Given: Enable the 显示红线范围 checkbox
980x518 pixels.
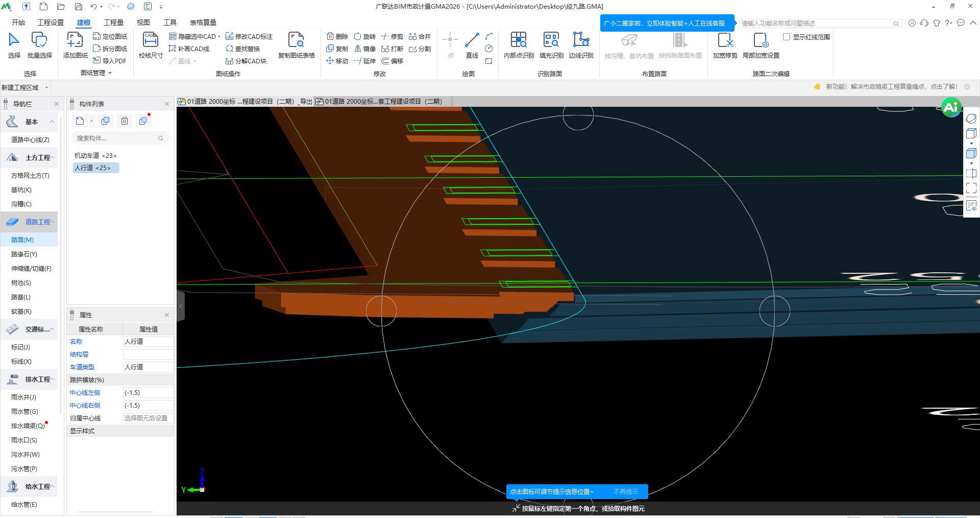Looking at the screenshot, I should 787,37.
